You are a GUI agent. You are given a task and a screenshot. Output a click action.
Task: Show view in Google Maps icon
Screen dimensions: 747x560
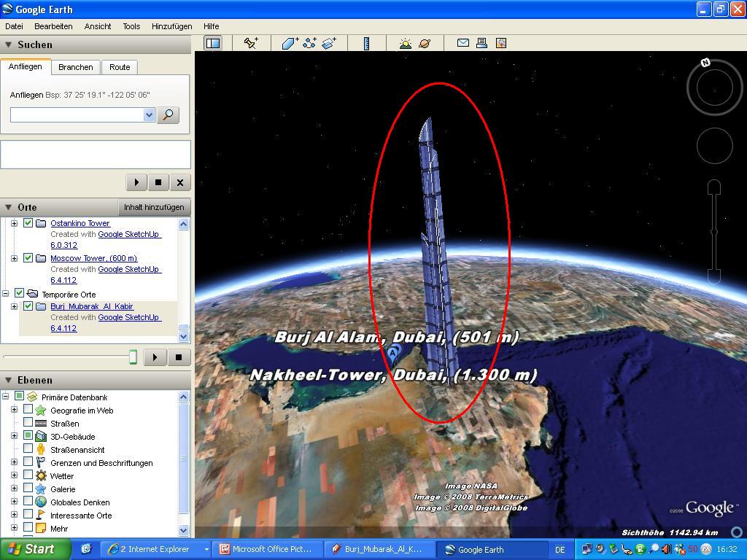(500, 43)
